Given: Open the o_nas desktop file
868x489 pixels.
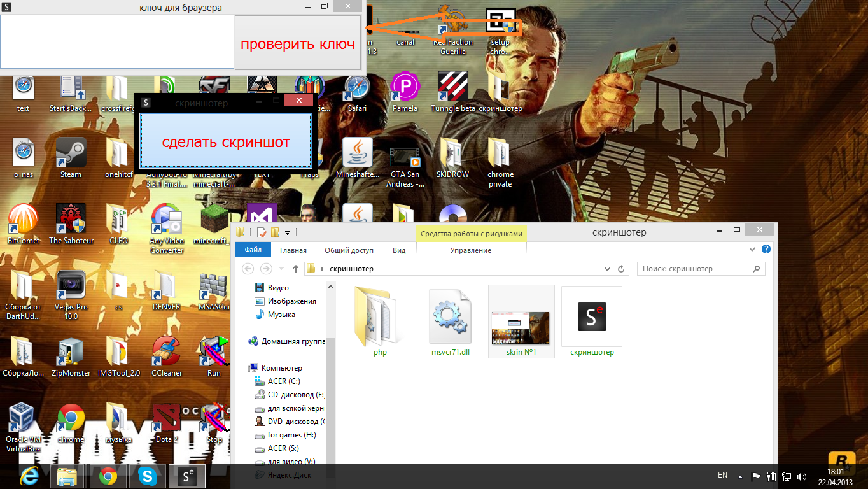Looking at the screenshot, I should 23,158.
